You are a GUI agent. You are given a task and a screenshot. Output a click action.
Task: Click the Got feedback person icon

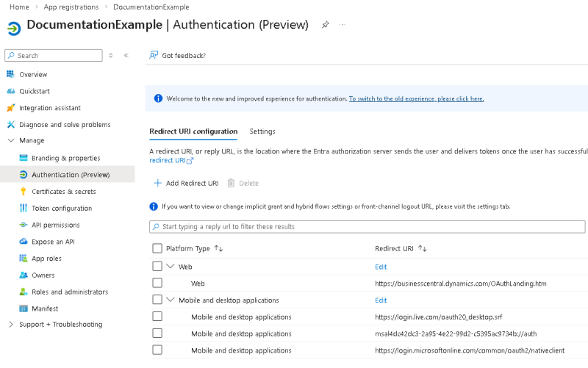click(154, 56)
